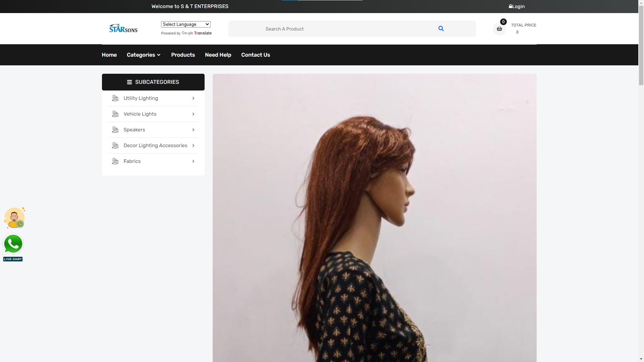Click the Star Sons logo

[123, 28]
